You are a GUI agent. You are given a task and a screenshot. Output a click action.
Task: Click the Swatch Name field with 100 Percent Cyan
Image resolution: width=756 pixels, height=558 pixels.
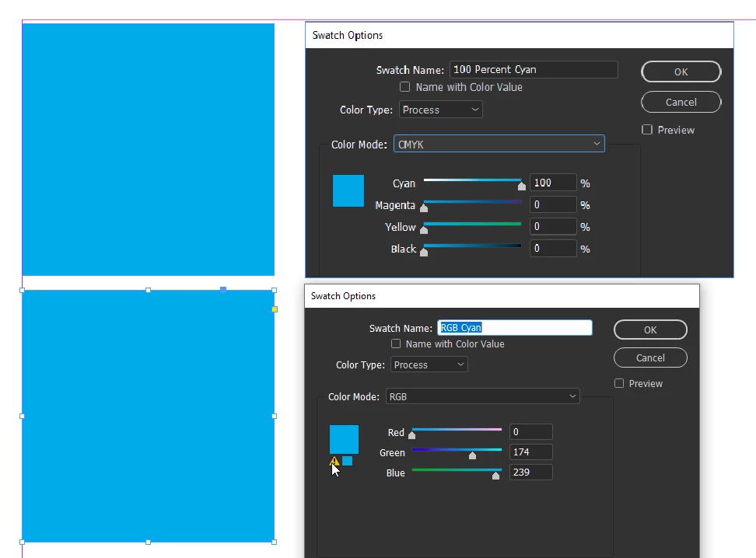pos(534,69)
